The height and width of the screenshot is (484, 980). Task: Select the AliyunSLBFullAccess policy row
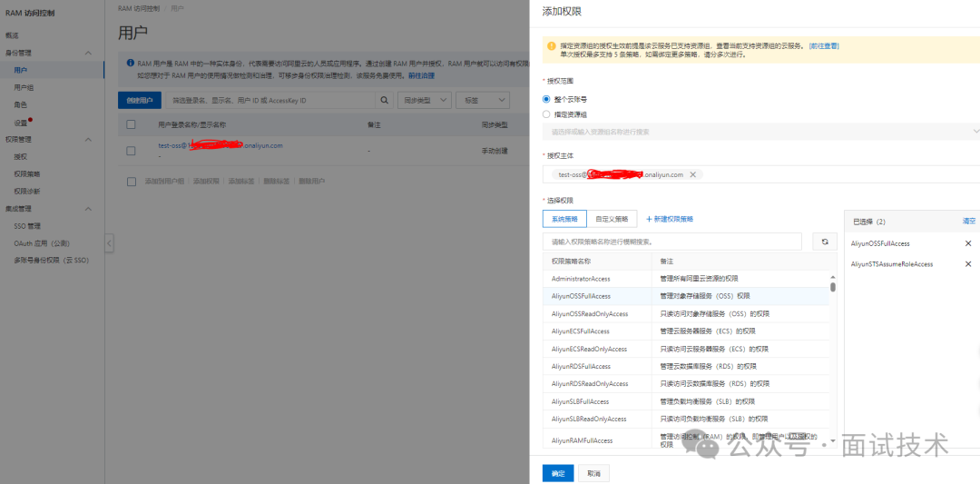coord(686,400)
